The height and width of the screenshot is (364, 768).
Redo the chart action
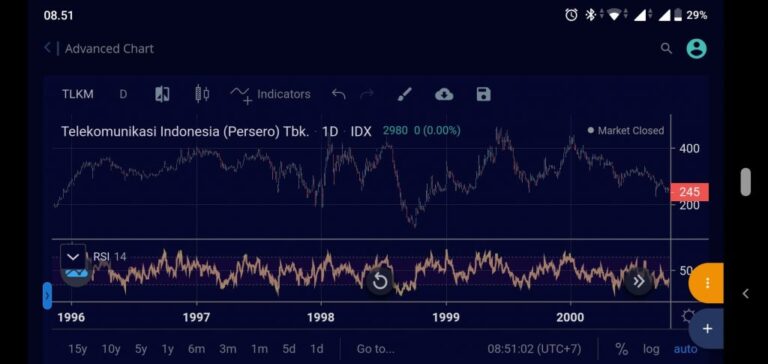367,94
